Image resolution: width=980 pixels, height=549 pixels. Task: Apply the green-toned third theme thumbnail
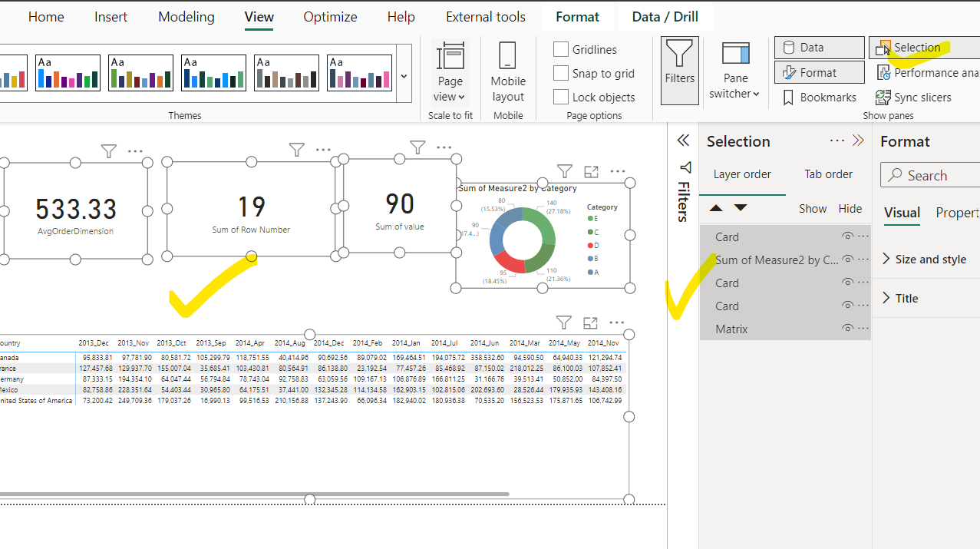(x=140, y=73)
